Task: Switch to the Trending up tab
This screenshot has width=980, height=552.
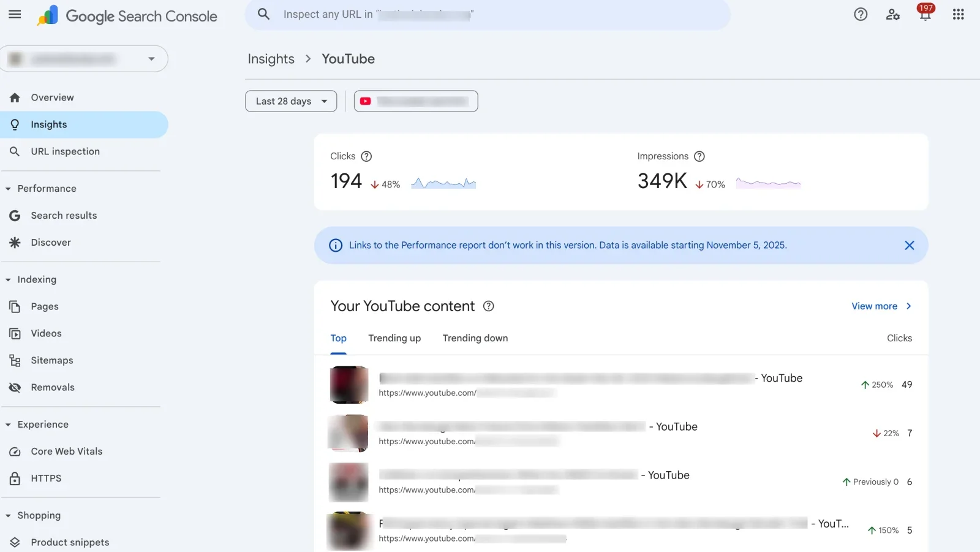Action: tap(394, 338)
